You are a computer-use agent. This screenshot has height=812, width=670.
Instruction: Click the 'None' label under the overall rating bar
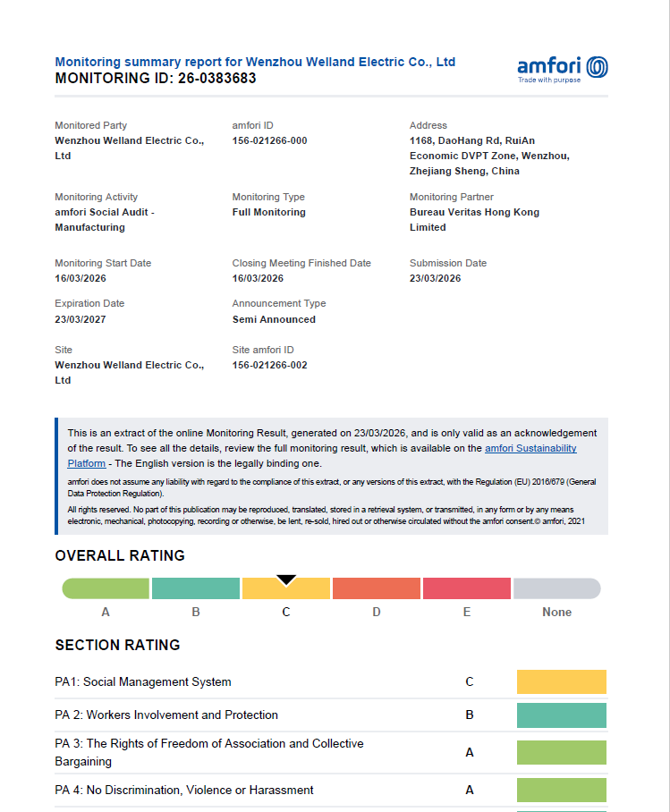(x=557, y=612)
